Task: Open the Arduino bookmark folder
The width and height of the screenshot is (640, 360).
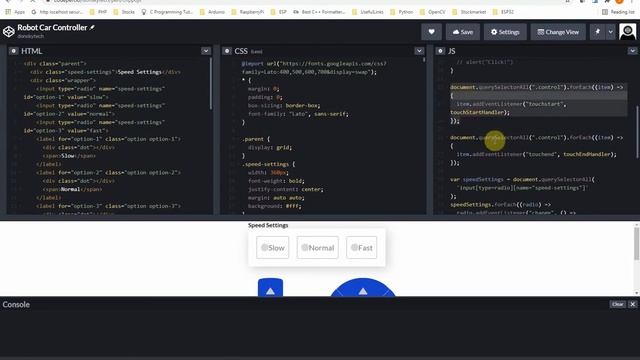Action: tap(212, 12)
